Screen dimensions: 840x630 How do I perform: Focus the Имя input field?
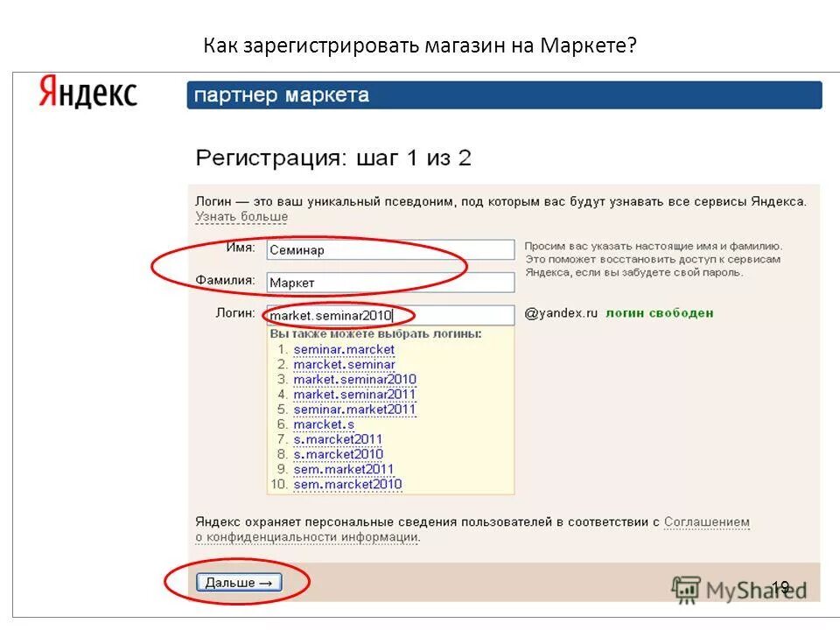tap(390, 249)
